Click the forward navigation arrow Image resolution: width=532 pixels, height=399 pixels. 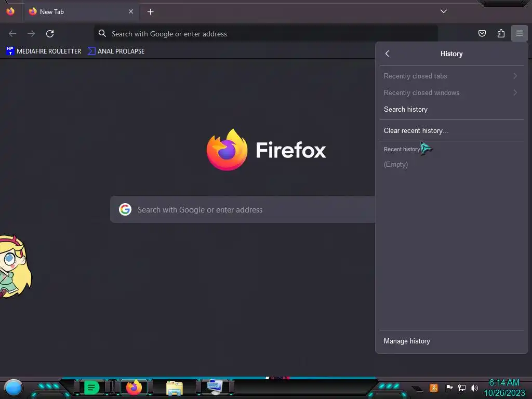(x=31, y=34)
